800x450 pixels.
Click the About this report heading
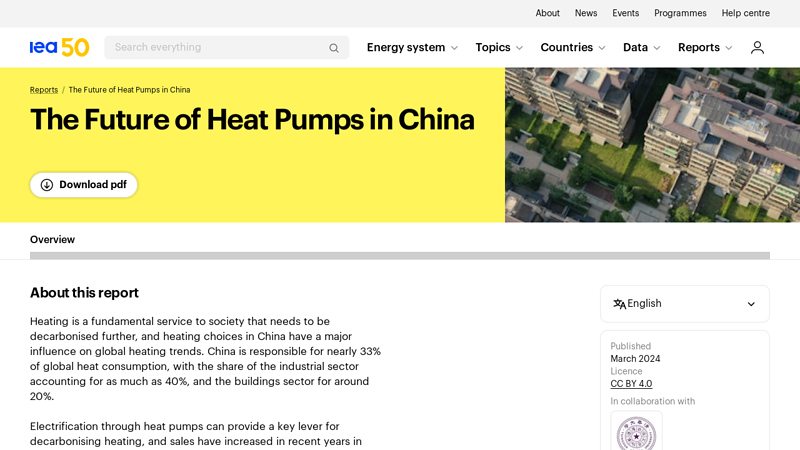84,293
